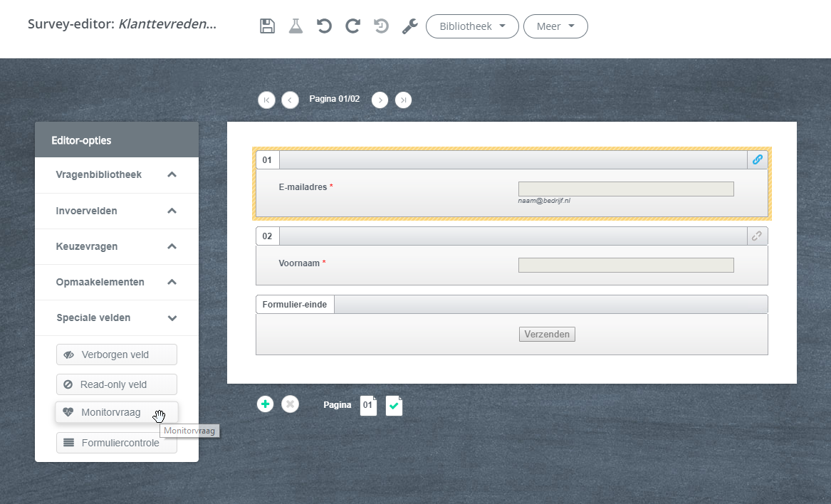Jump to the last page arrow
The height and width of the screenshot is (504, 831).
(x=403, y=100)
